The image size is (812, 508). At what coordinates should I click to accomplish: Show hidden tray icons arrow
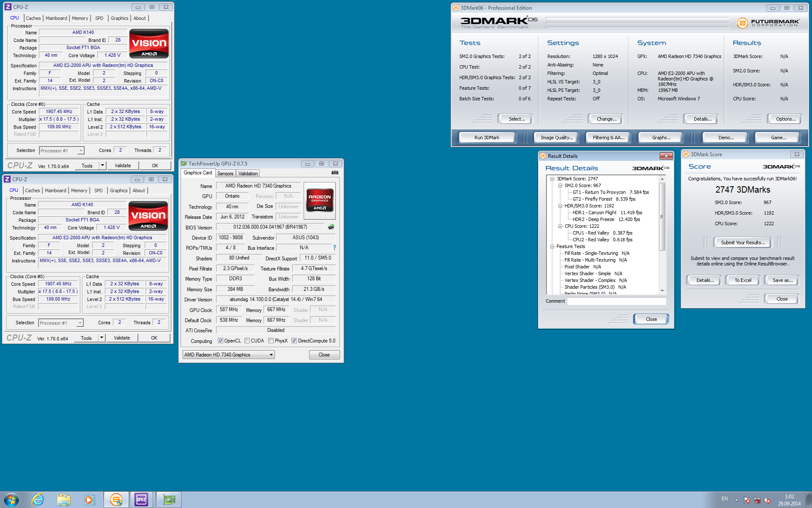point(736,500)
